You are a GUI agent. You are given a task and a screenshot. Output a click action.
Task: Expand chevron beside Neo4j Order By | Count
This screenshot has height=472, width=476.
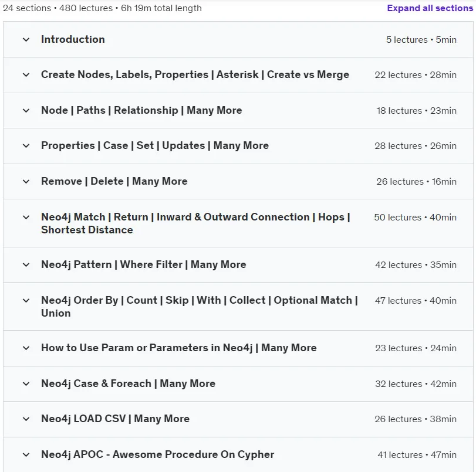(x=26, y=301)
